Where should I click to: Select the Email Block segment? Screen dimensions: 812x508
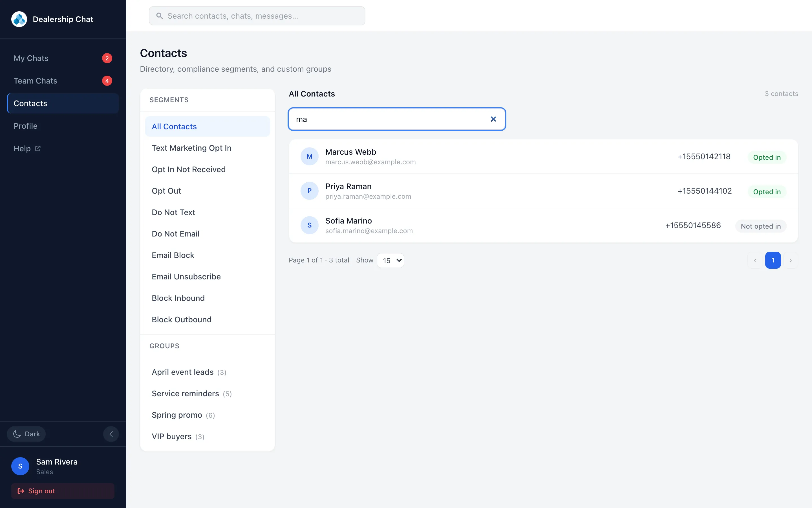(207, 255)
